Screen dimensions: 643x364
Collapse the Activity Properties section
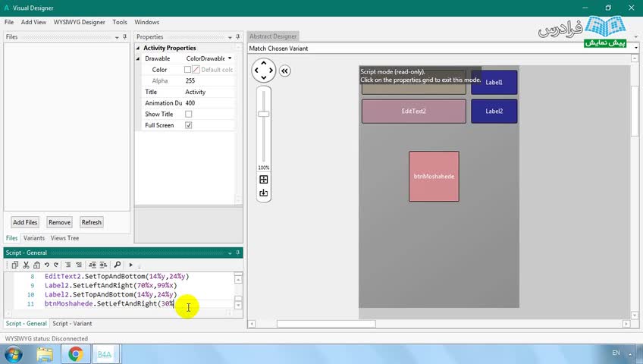pyautogui.click(x=138, y=48)
